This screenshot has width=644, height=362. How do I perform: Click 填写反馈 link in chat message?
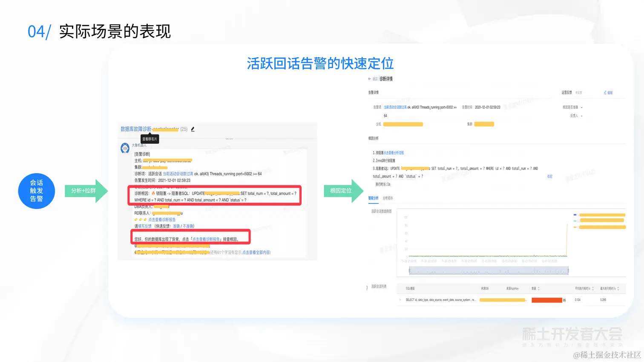tap(145, 226)
